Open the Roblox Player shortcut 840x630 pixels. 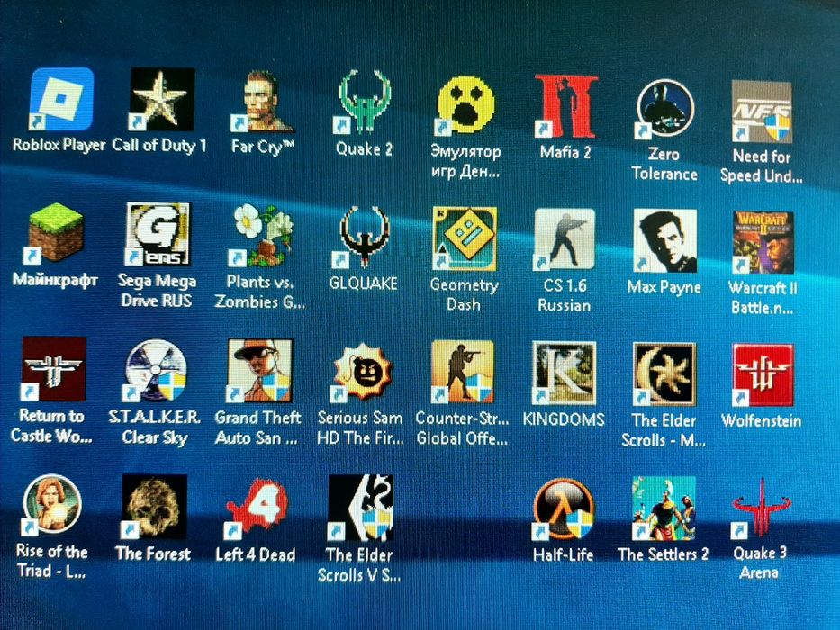pos(61,99)
